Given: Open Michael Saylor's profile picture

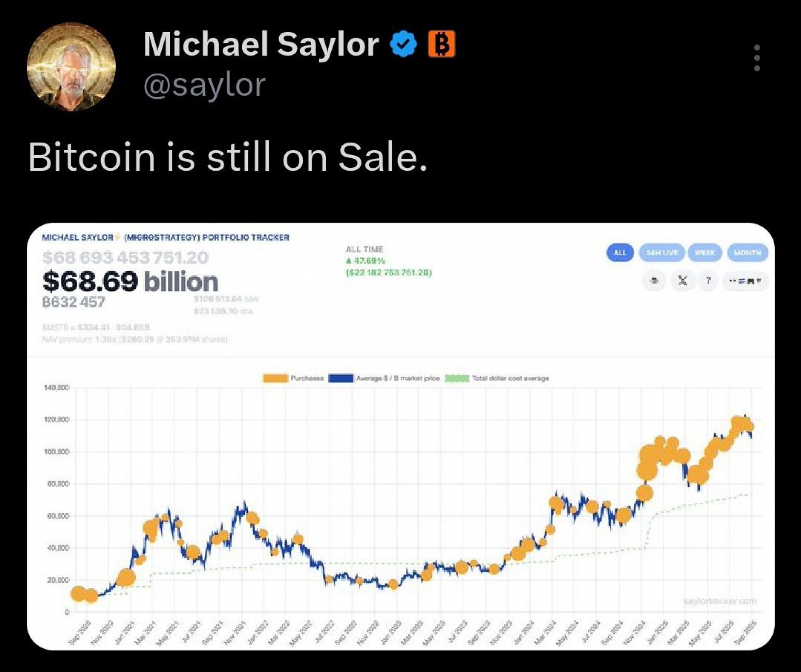Looking at the screenshot, I should coord(71,67).
